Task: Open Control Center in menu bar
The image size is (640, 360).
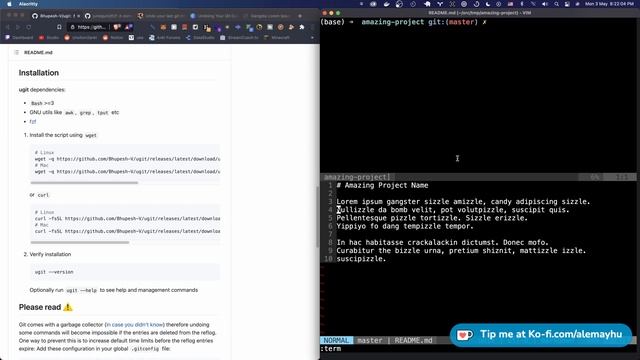Action: point(567,4)
